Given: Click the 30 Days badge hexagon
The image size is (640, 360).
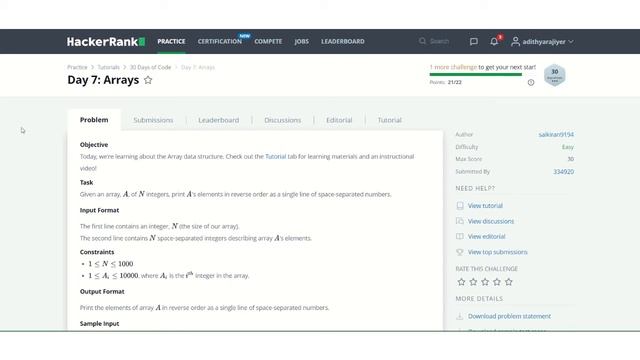Looking at the screenshot, I should point(555,75).
